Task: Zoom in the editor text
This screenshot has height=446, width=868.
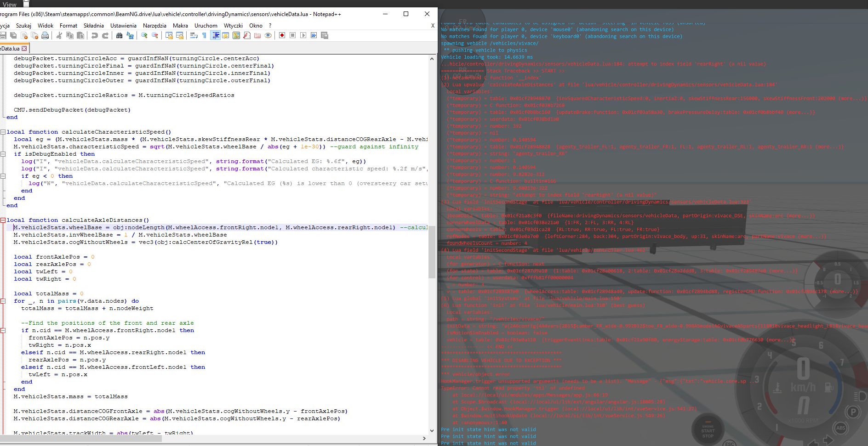Action: click(144, 35)
